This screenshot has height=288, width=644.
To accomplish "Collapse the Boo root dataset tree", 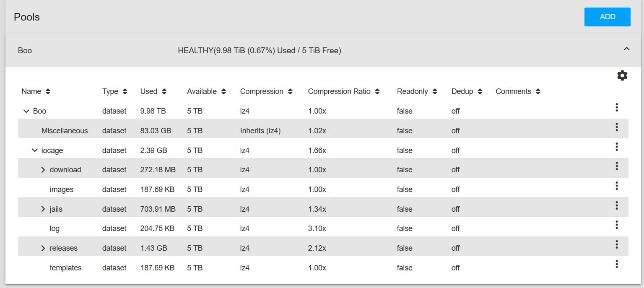I will 26,111.
